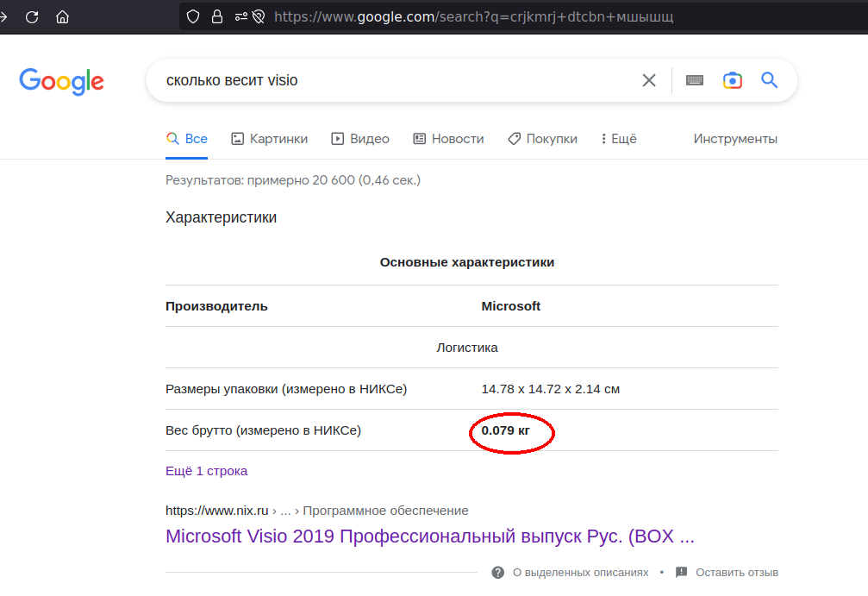Open site permissions icon in address bar
868x596 pixels.
[x=240, y=17]
